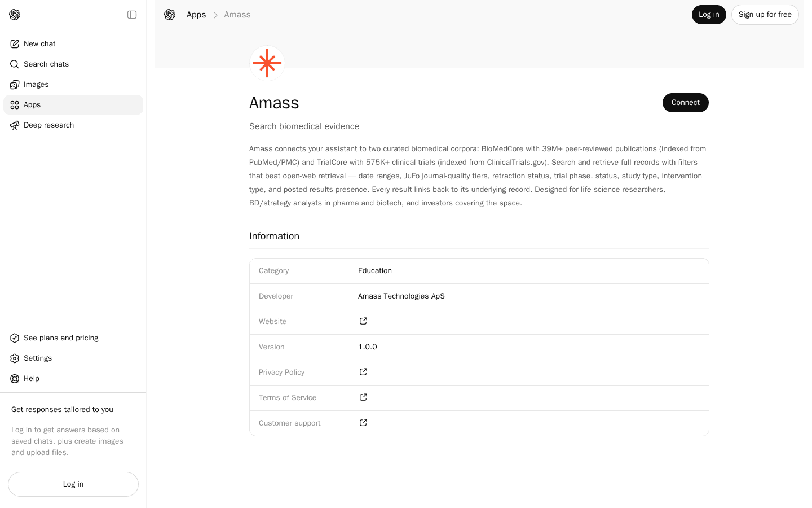Click the Category row label
Viewport: 812px width, 508px height.
(x=273, y=271)
